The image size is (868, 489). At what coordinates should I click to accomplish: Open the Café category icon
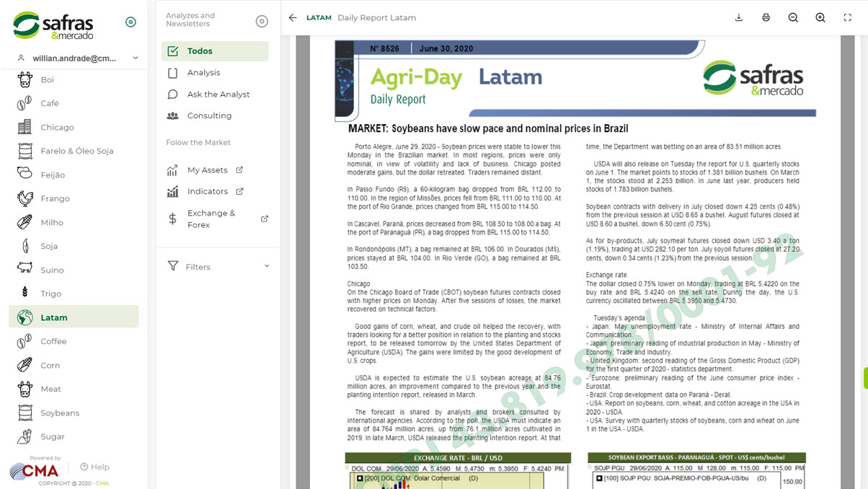pos(25,103)
